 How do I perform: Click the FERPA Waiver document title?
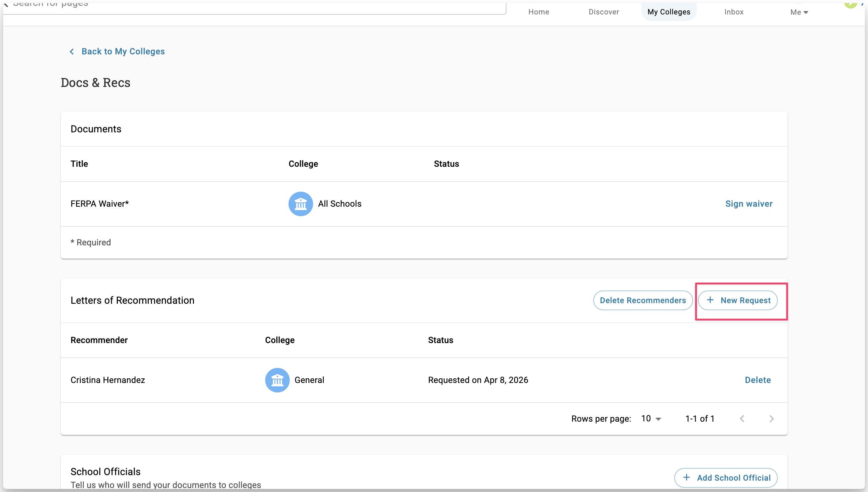99,204
